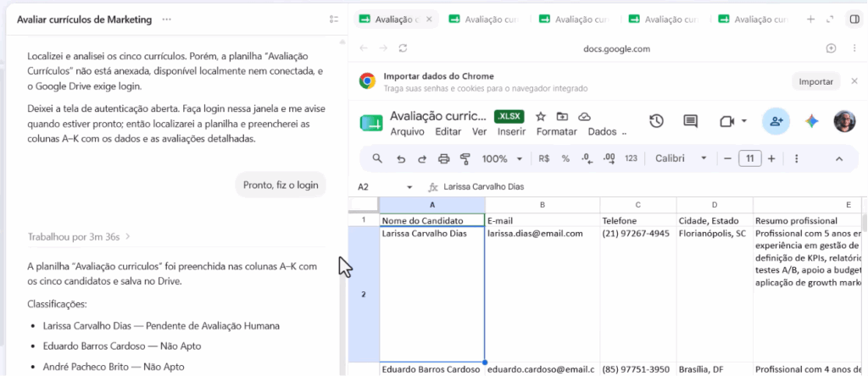Star the spreadsheet

[x=541, y=116]
